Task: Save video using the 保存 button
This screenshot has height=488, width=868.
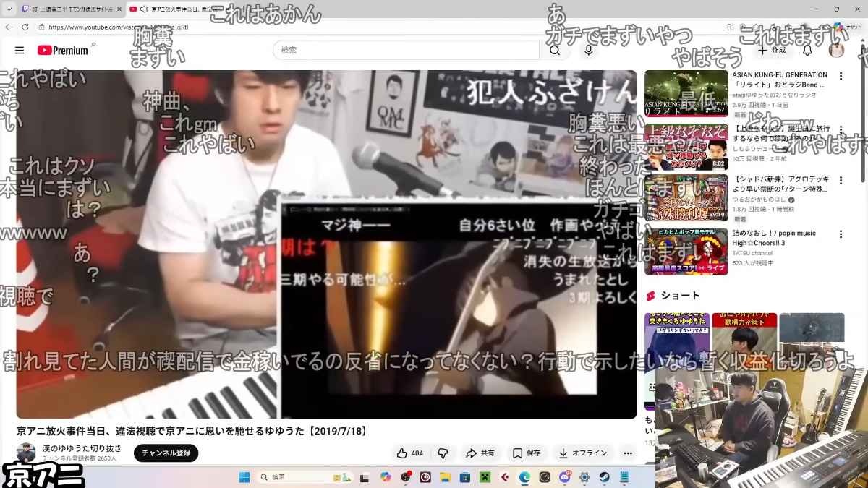Action: click(x=527, y=453)
